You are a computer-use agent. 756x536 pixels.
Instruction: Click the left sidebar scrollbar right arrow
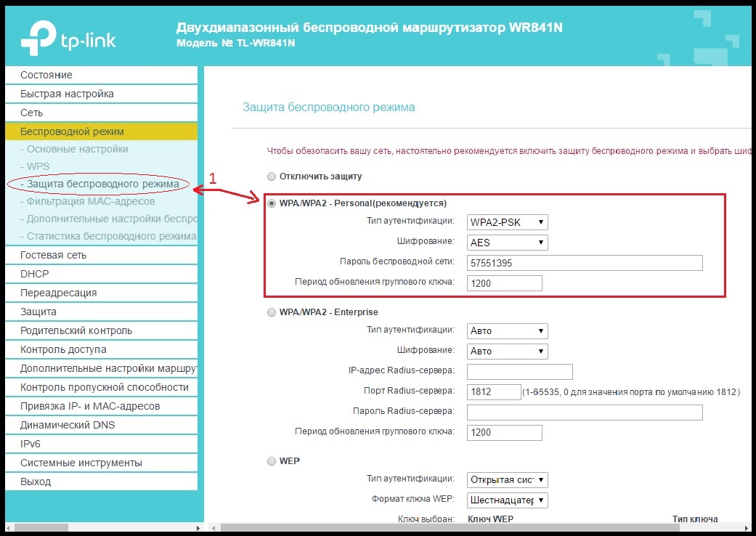point(198,528)
